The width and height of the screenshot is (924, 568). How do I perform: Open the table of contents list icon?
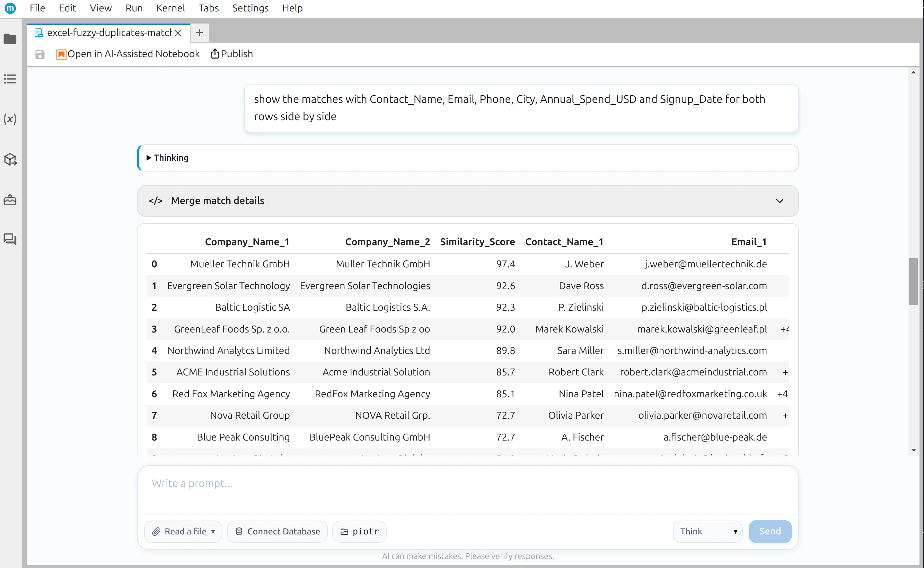tap(10, 79)
